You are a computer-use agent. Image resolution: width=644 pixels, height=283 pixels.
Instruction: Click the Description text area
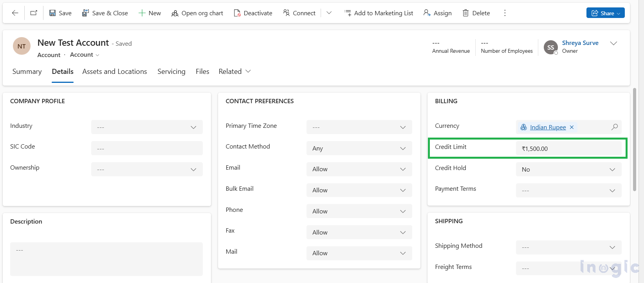(x=106, y=259)
